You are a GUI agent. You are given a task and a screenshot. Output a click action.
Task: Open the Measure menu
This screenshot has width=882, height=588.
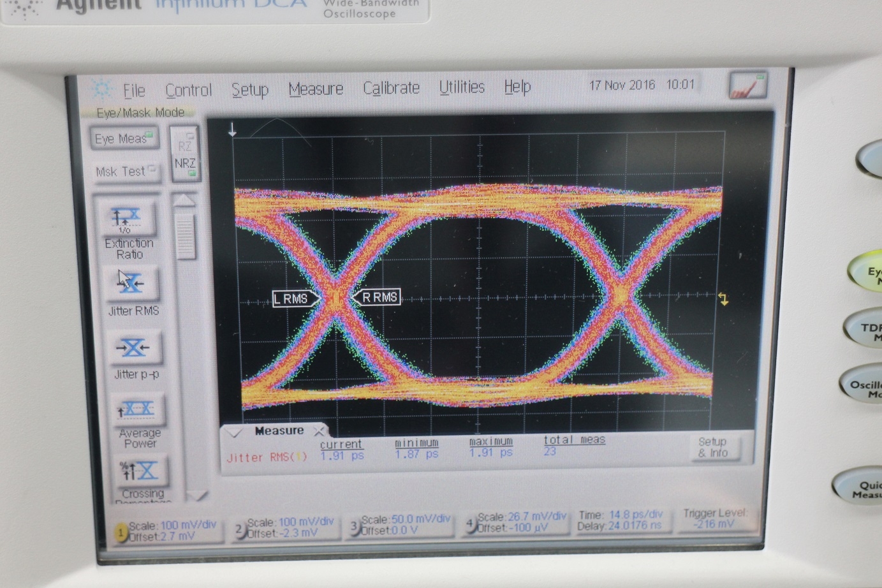pyautogui.click(x=316, y=89)
